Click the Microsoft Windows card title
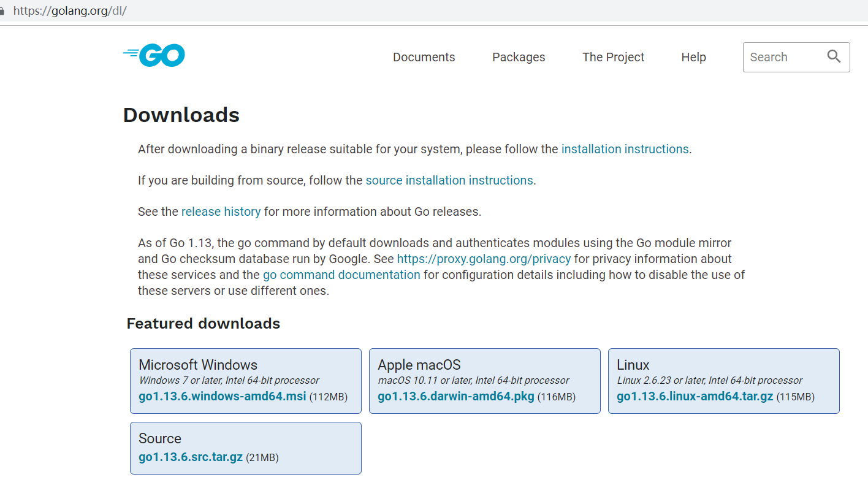 (198, 365)
